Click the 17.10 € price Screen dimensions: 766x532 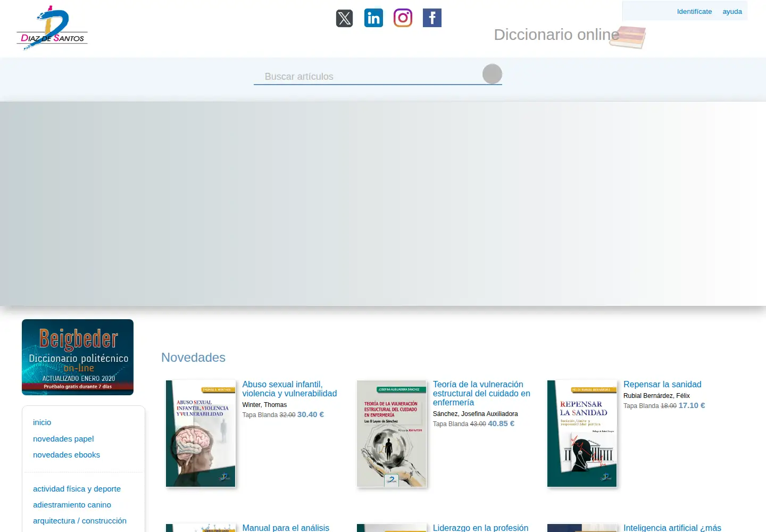(x=692, y=405)
